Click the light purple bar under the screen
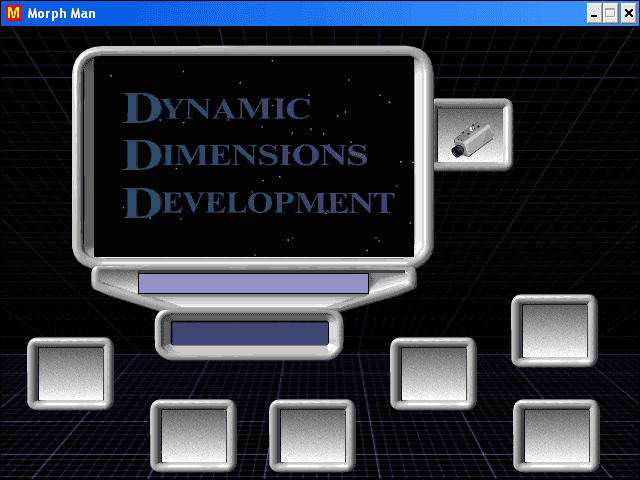Screen dimensions: 640x480 click(x=253, y=283)
